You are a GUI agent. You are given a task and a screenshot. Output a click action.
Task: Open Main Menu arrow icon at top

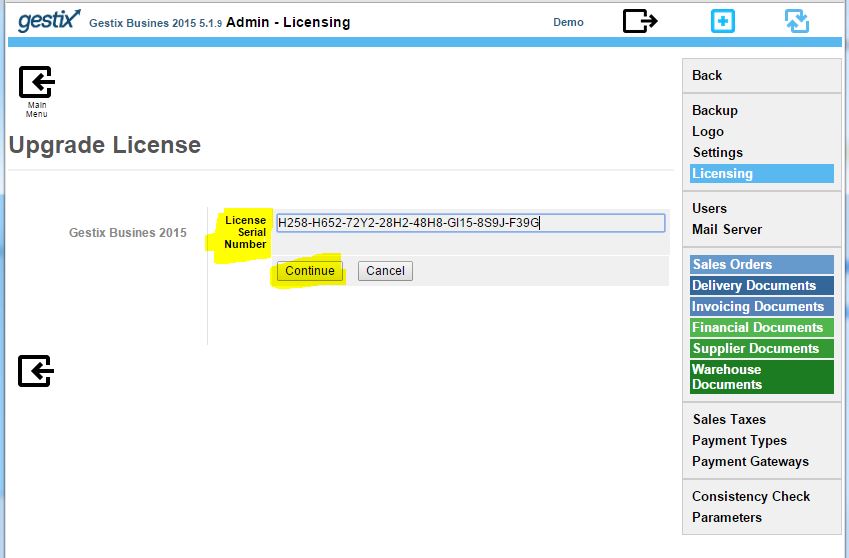click(x=37, y=82)
